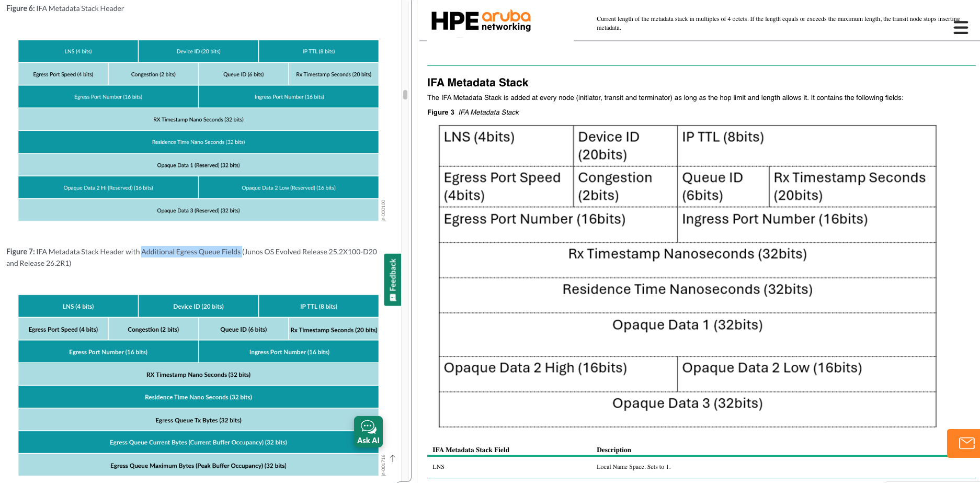
Task: Click the Egress Queue Tx Bytes cell
Action: (x=198, y=420)
